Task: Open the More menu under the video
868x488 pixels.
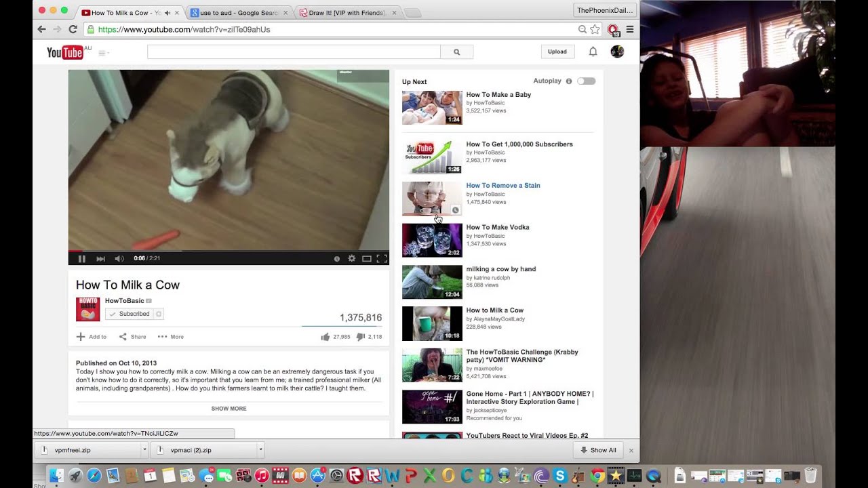Action: 171,337
